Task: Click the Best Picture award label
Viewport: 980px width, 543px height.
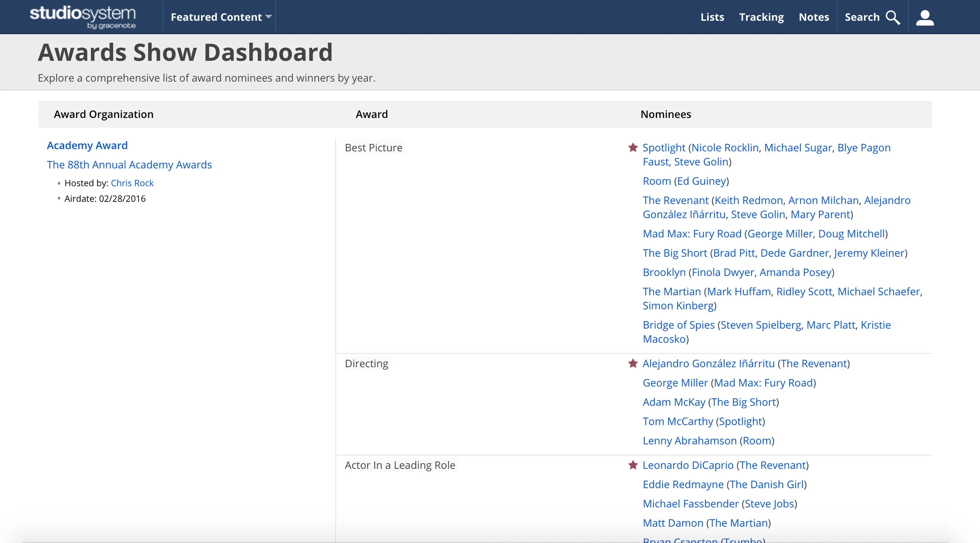Action: [373, 148]
